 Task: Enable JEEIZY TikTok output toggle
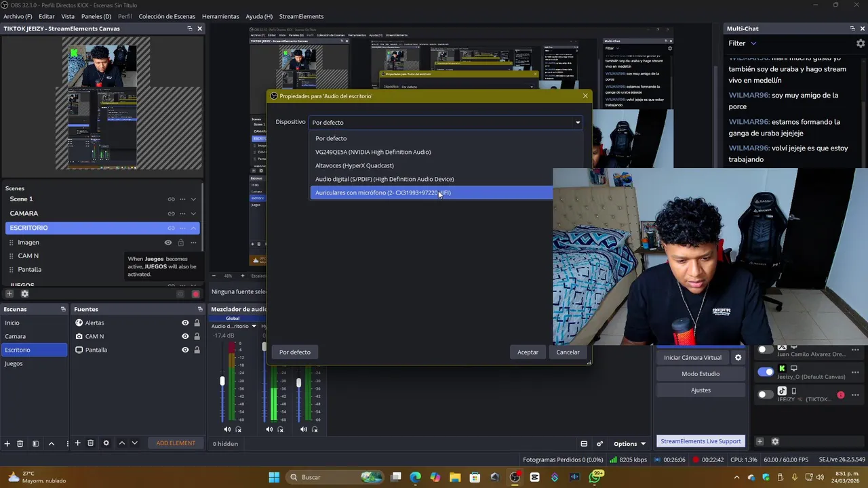[766, 394]
